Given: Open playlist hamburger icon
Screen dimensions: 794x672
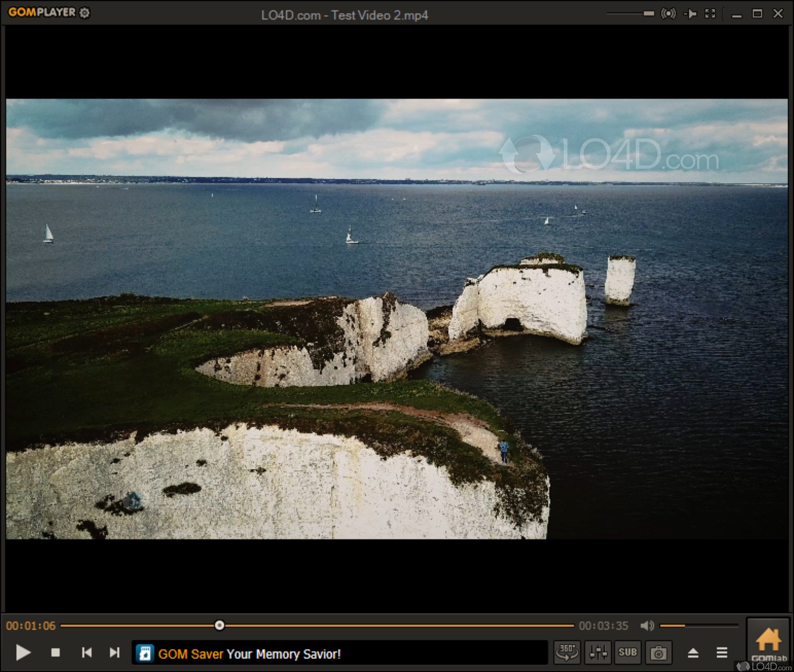Looking at the screenshot, I should pyautogui.click(x=722, y=653).
